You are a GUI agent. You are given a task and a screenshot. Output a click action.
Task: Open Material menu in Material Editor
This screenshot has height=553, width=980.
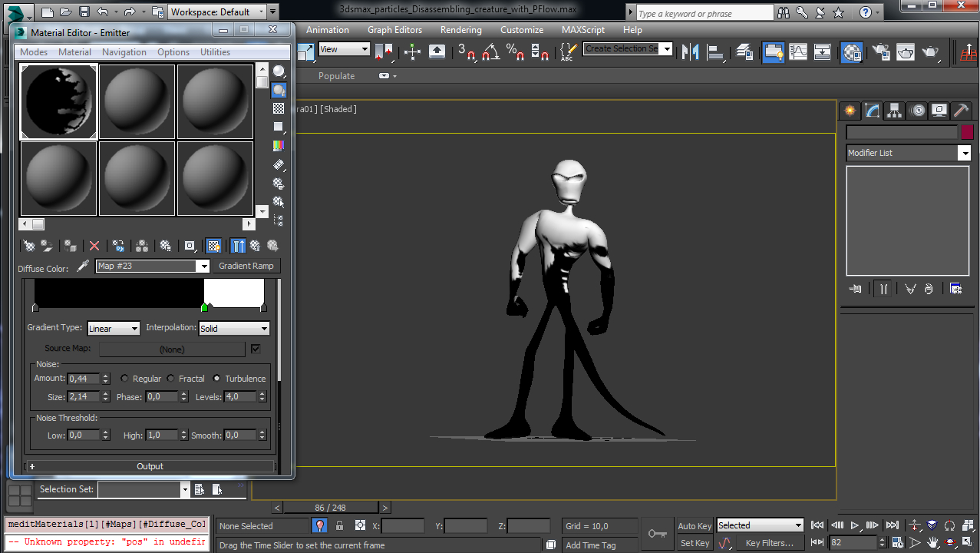(74, 52)
